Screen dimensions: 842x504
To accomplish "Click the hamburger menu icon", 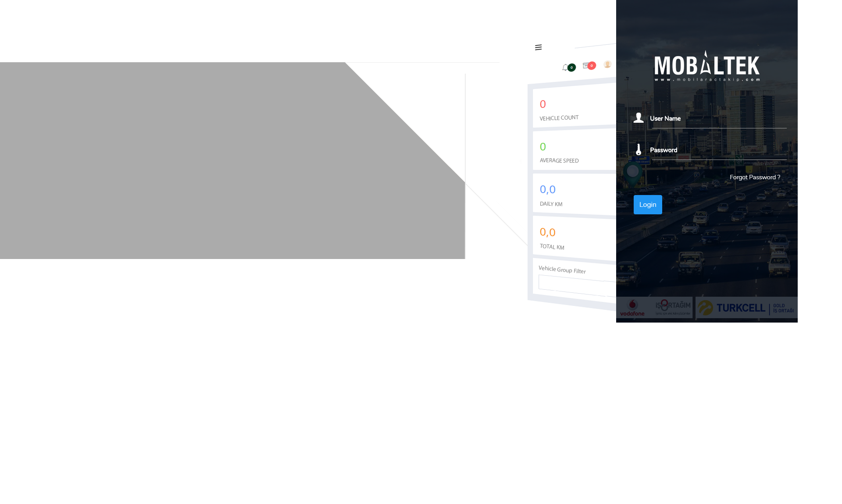I will [x=539, y=47].
